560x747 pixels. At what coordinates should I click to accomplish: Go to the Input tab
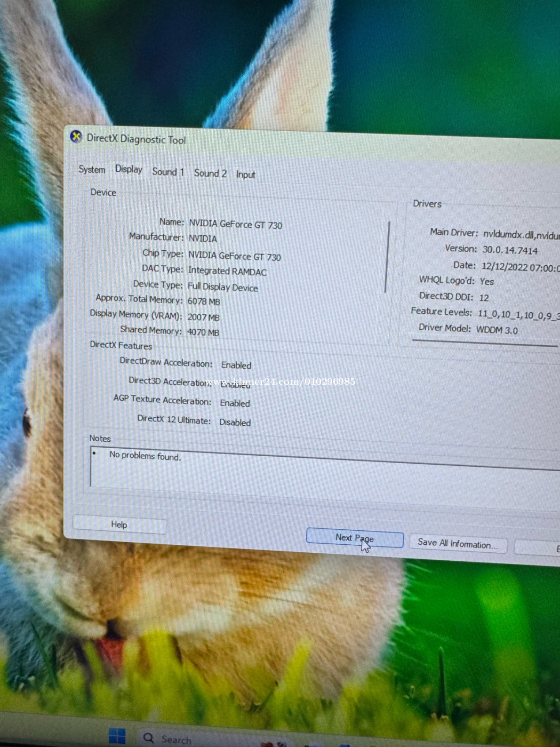tap(246, 174)
